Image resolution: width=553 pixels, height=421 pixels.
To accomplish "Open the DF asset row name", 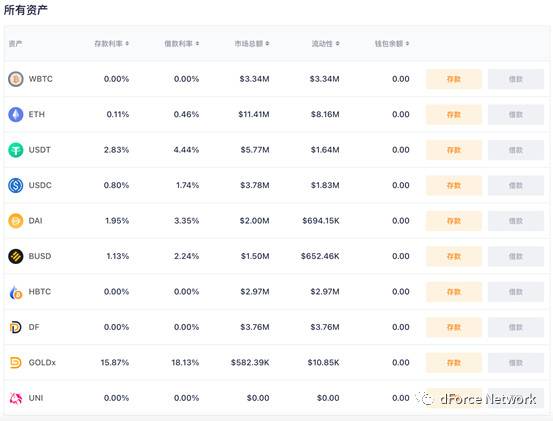I will [34, 327].
